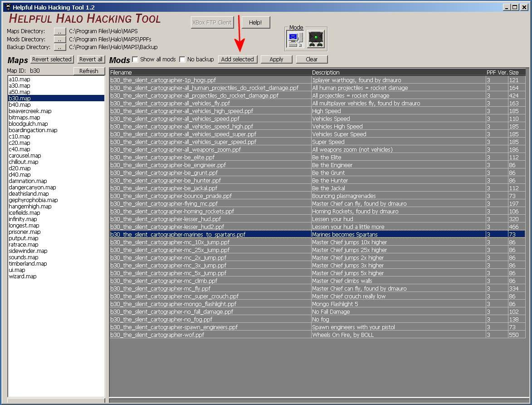Screen dimensions: 532x405
Task: Browse for the Mods Directory
Action: click(60, 40)
